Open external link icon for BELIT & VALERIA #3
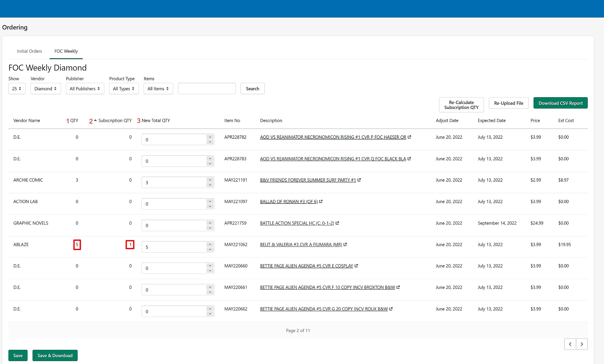The height and width of the screenshot is (364, 604). (x=345, y=244)
